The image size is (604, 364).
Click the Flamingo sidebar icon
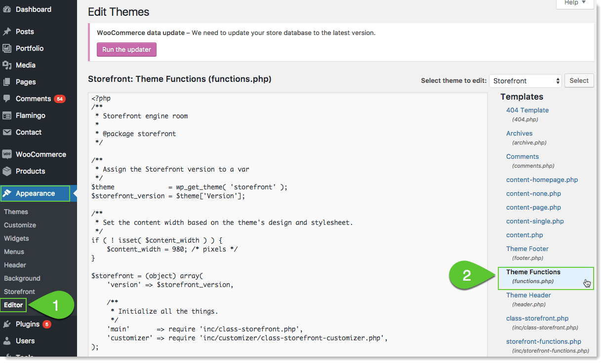click(x=7, y=115)
